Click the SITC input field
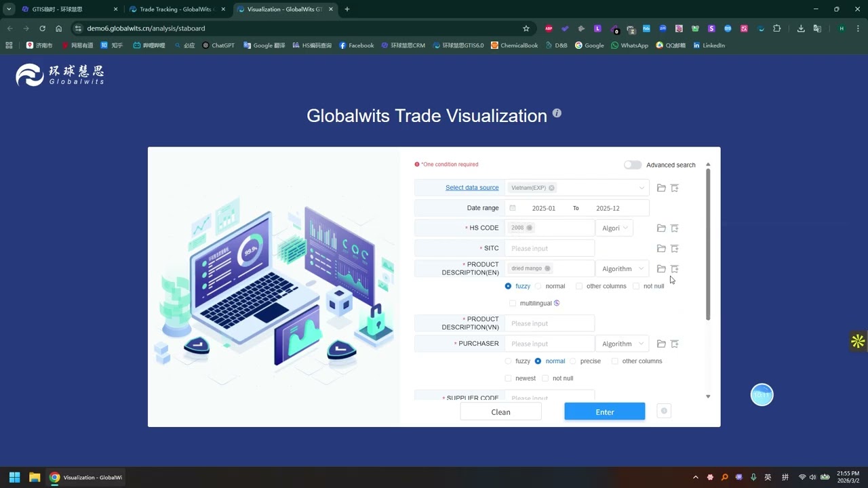The image size is (868, 488). click(x=549, y=248)
